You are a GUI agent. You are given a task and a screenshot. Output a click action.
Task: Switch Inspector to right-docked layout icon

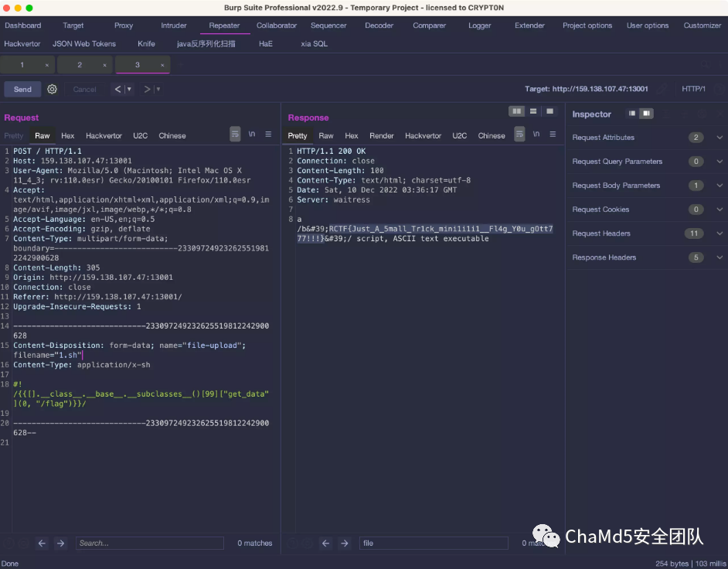(646, 114)
